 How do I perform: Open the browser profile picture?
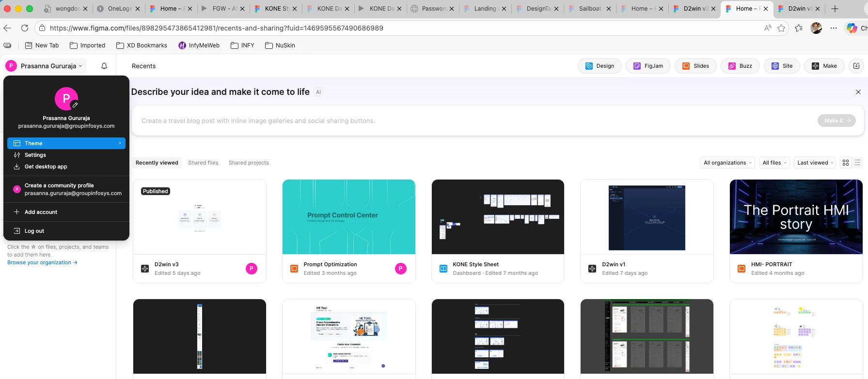pyautogui.click(x=816, y=28)
